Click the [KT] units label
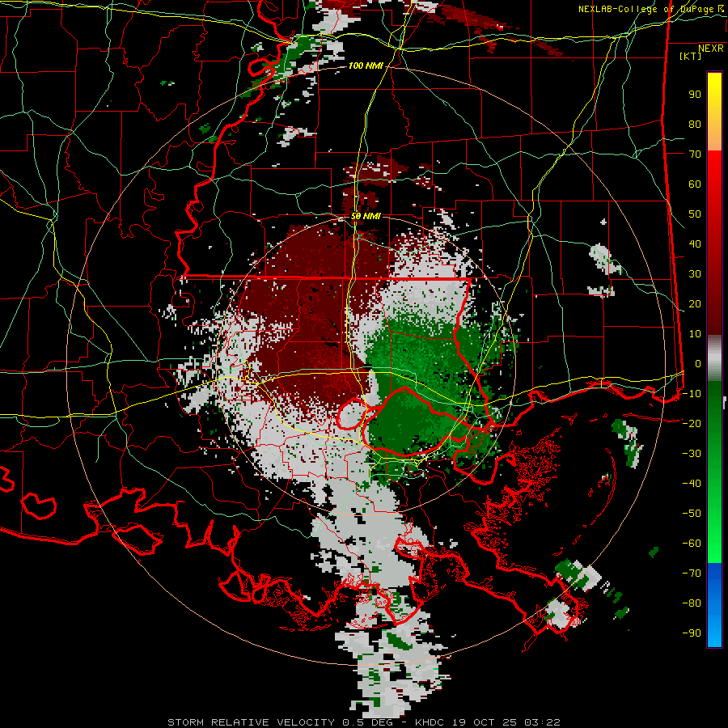 (x=690, y=56)
